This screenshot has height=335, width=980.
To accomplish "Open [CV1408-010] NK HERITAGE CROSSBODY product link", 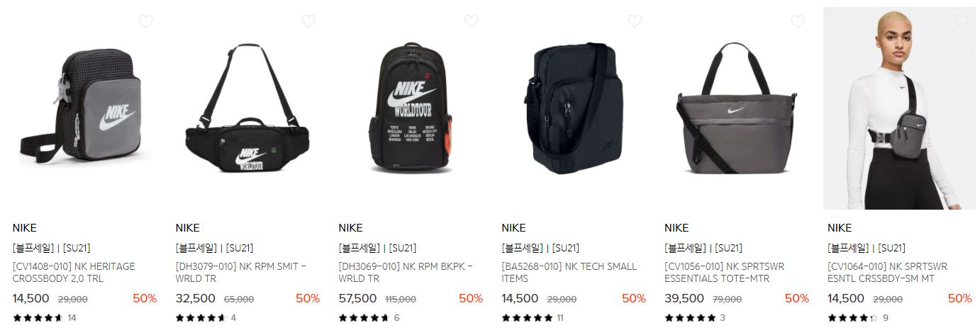I will tap(74, 273).
